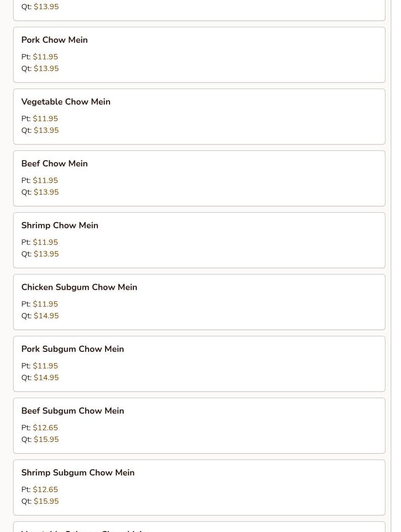Click Beef Subgum Chow Mein heading
Screen dimensions: 401x532
click(x=73, y=411)
